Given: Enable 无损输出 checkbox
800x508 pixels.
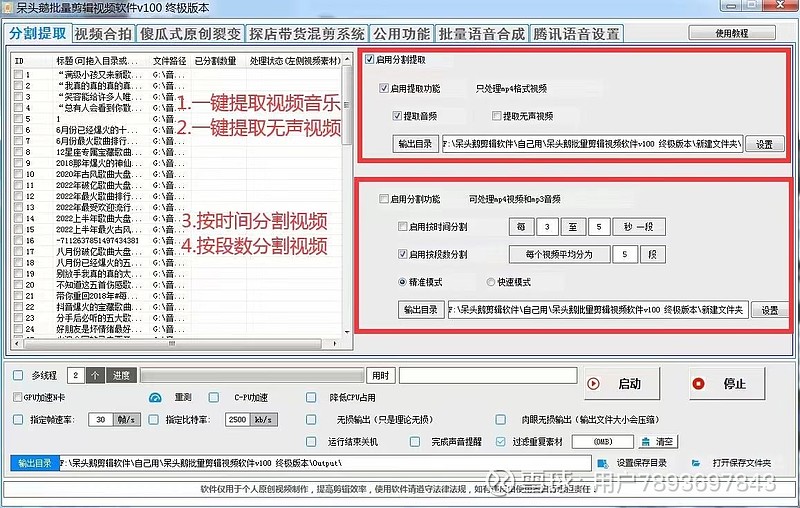Looking at the screenshot, I should pos(311,419).
